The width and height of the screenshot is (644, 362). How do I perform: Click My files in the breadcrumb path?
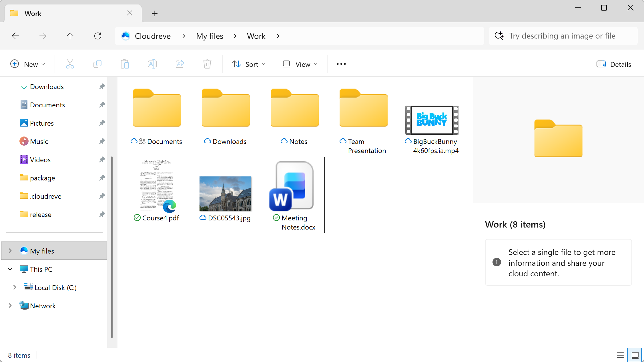(210, 36)
